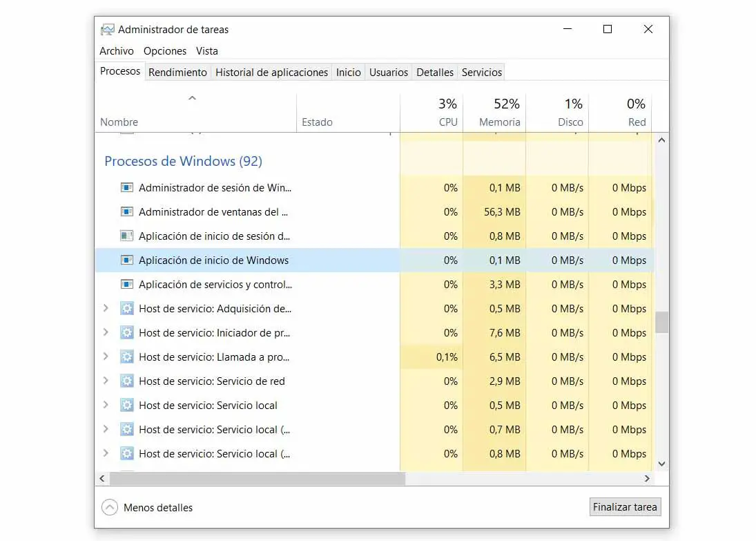Expand Host de servicio: Iniciador de pr... row

tap(106, 332)
